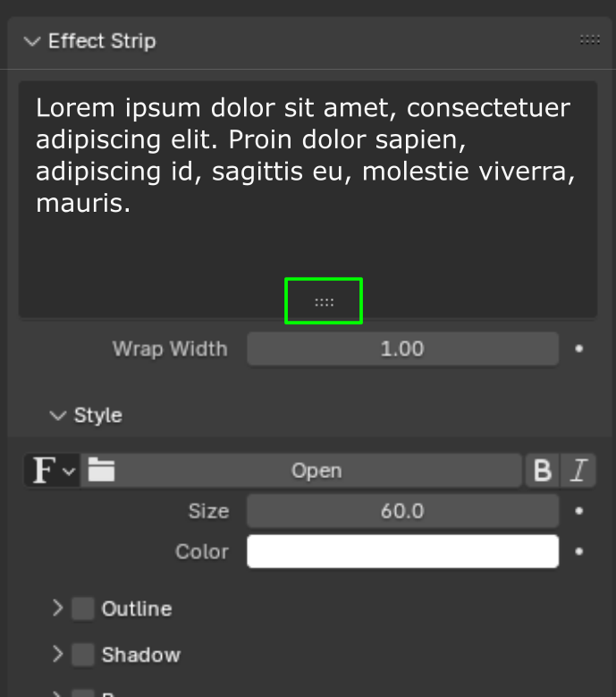Click the Shadow label
Screen dimensions: 616x697
point(141,655)
